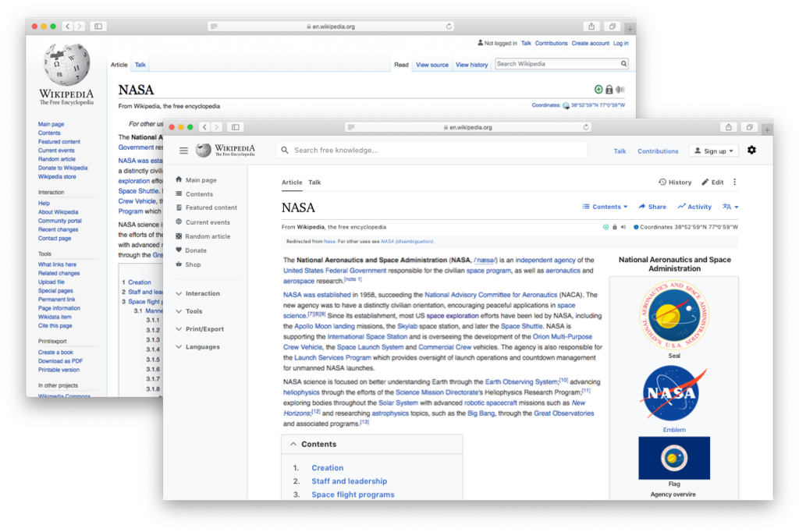View Activity for the NASA article
This screenshot has width=799, height=532.
694,207
